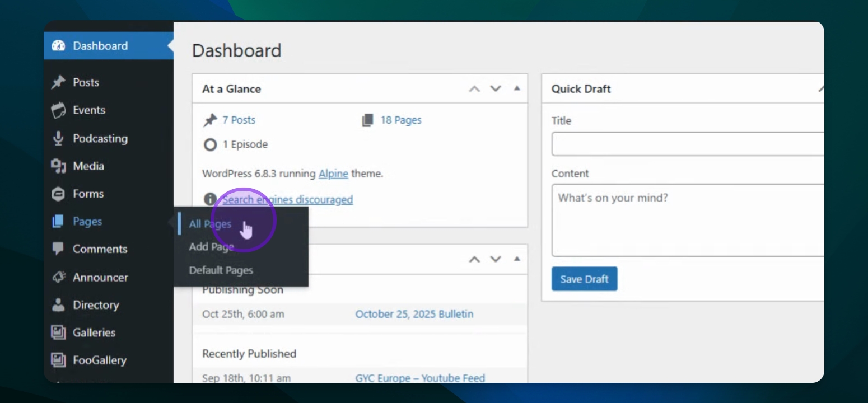Open the Galleries menu
Image resolution: width=868 pixels, height=403 pixels.
click(x=109, y=332)
